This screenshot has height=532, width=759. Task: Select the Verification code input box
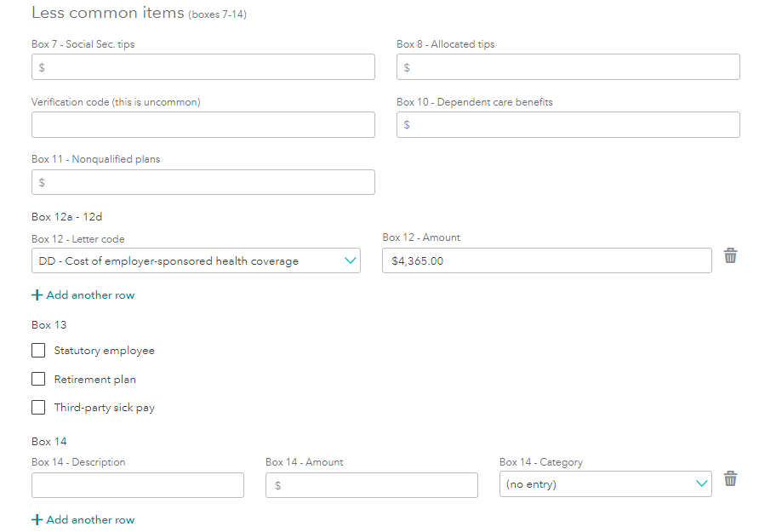click(203, 125)
